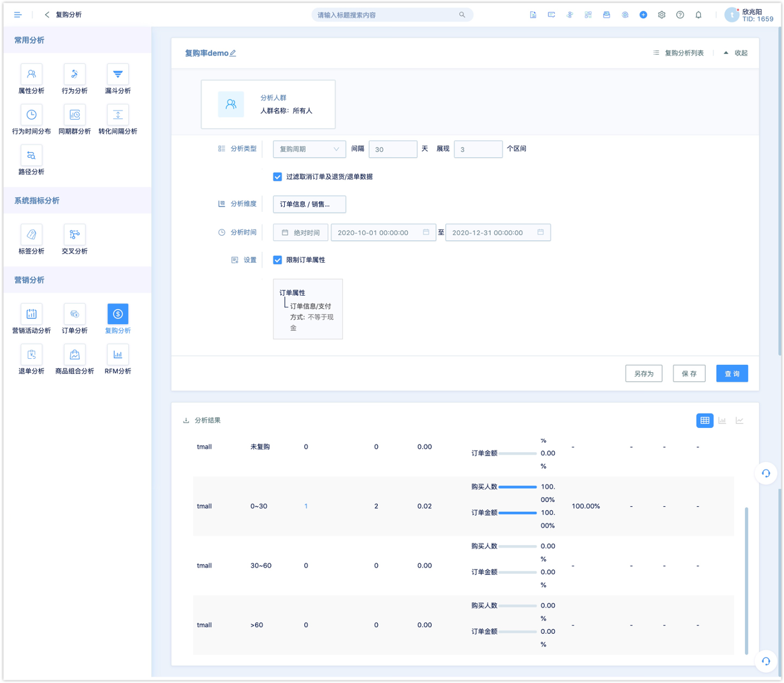Click the 营销分析 section header

77,280
